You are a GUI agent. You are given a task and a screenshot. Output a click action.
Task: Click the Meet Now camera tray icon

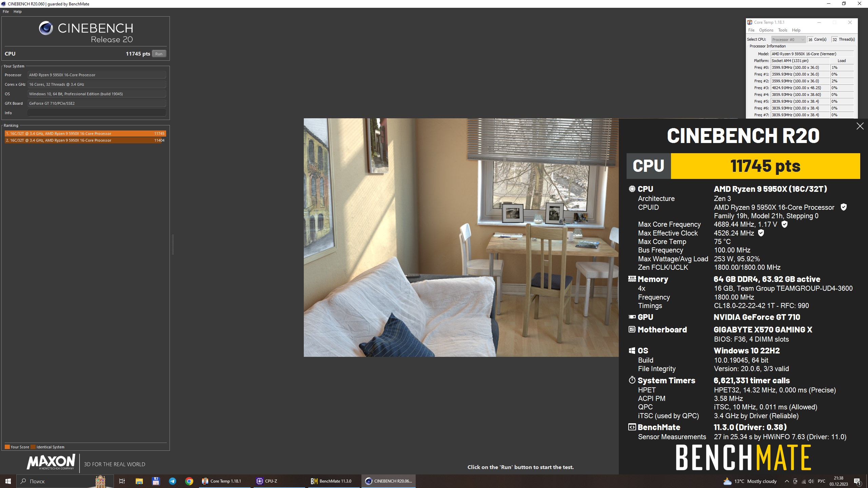pyautogui.click(x=795, y=481)
